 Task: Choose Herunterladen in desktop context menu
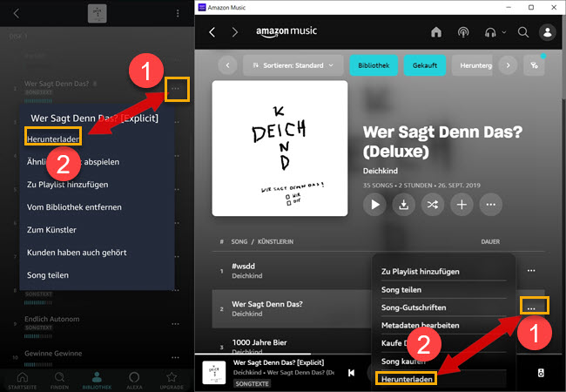(407, 379)
